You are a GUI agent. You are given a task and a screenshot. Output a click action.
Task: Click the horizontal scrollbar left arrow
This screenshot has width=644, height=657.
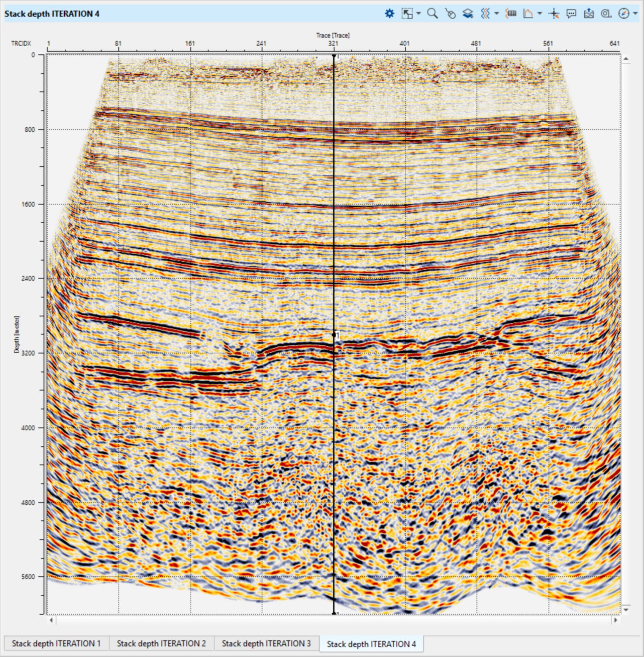click(51, 620)
